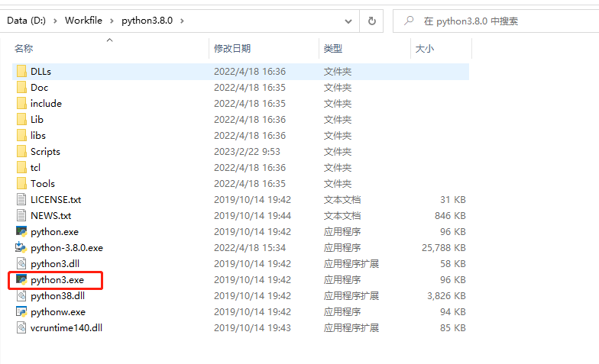
Task: Select the Tools folder name
Action: (x=43, y=184)
